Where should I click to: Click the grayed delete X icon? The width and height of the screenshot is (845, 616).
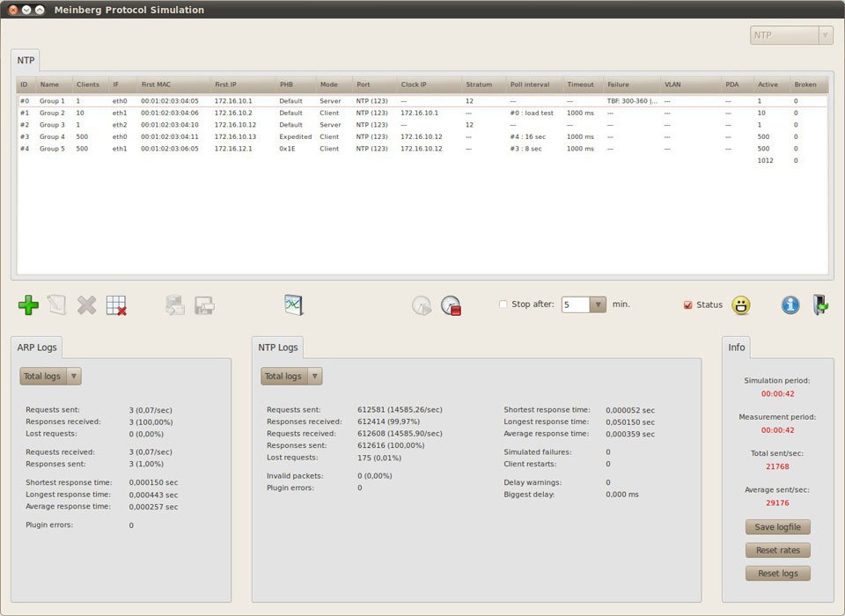click(x=86, y=305)
